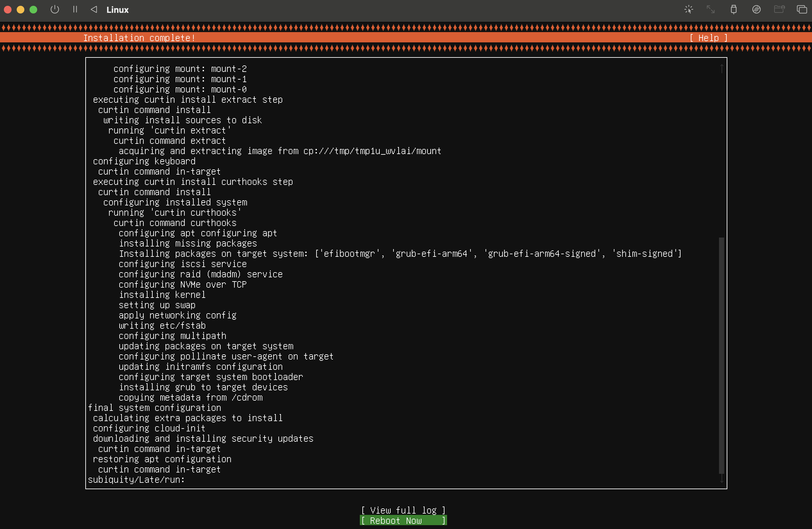Click the 'apply networking config' log line
812x529 pixels.
pos(177,315)
